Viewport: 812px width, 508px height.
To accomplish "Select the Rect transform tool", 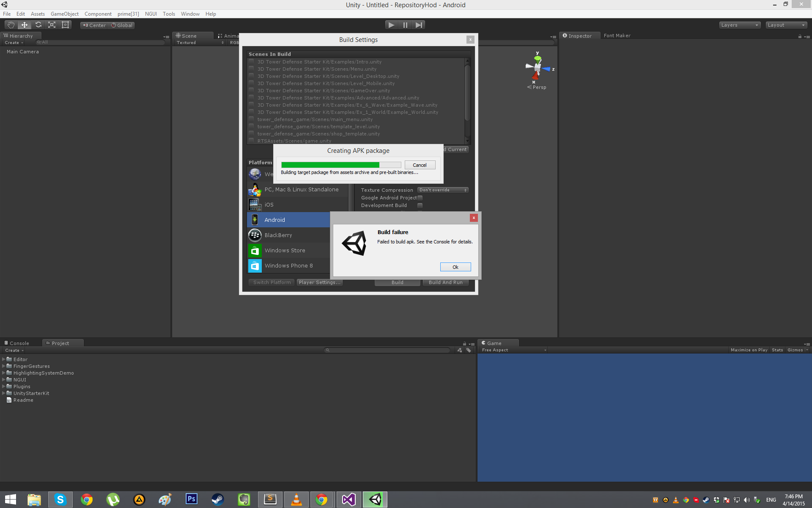I will point(65,25).
